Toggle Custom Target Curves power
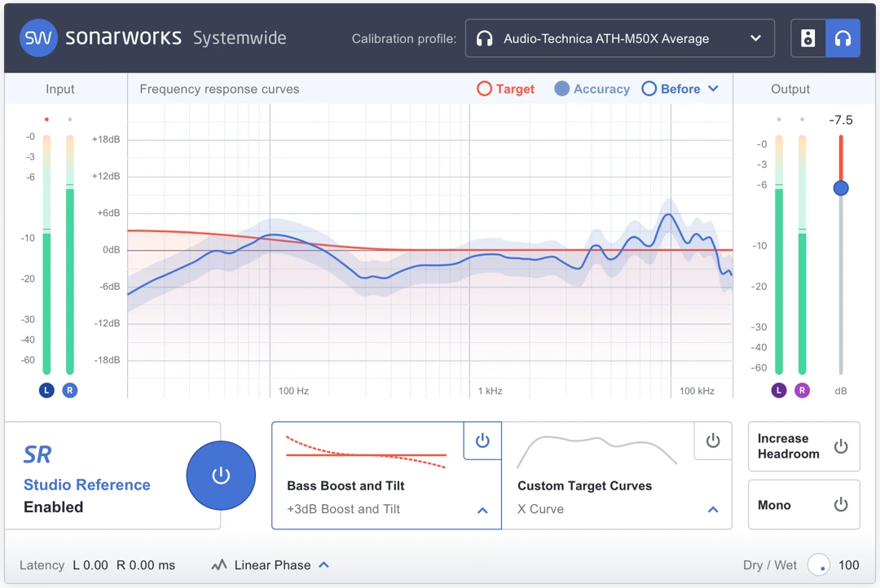The height and width of the screenshot is (588, 880). pos(713,441)
